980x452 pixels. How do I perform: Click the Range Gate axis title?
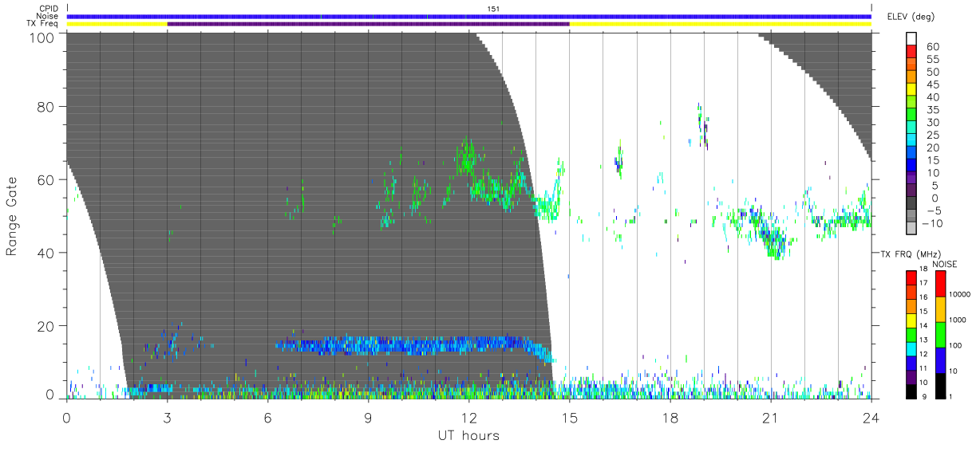pos(12,216)
